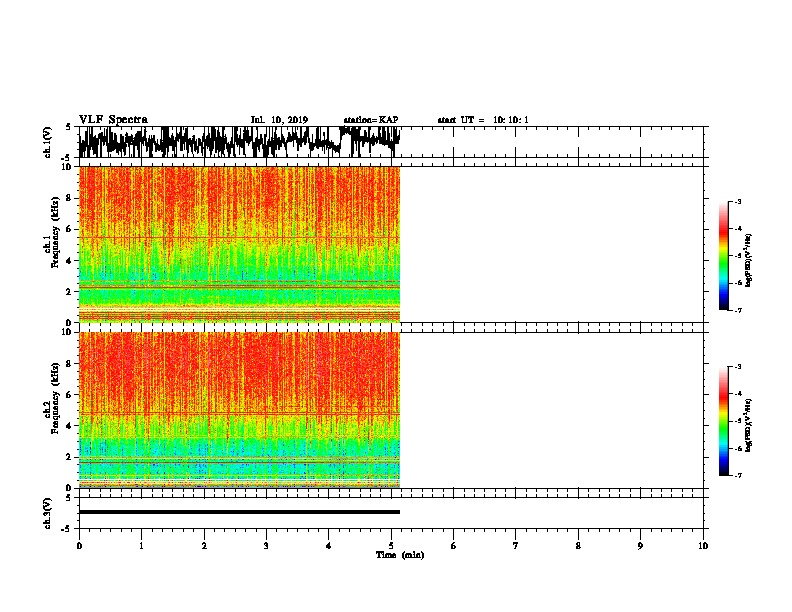This screenshot has height=612, width=792.
Task: Click the thick black ch.3 voltage trace
Action: [x=239, y=512]
